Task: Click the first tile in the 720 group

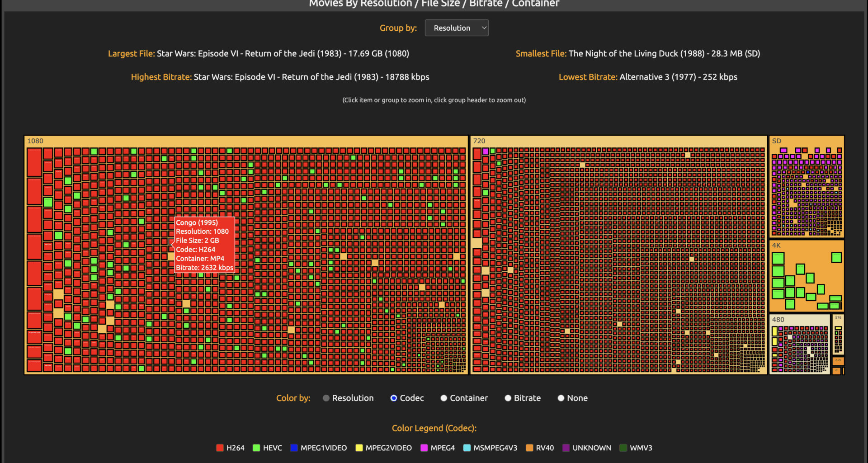Action: (478, 154)
